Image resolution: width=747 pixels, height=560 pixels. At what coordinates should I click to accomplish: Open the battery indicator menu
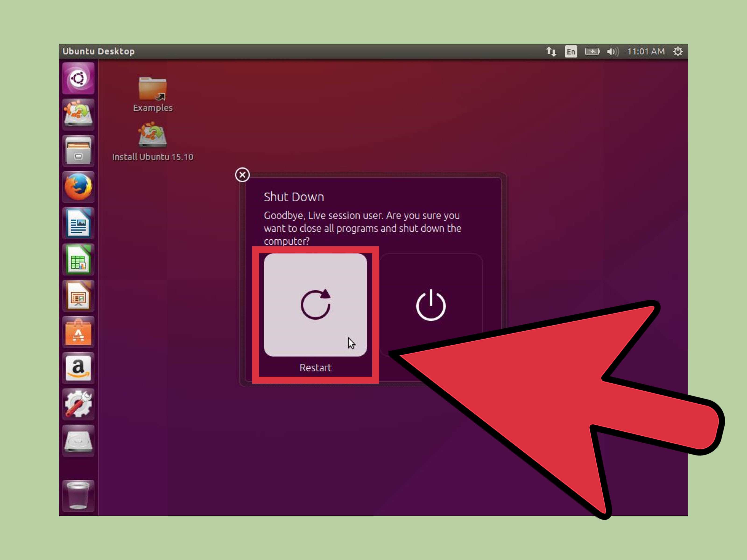(592, 51)
